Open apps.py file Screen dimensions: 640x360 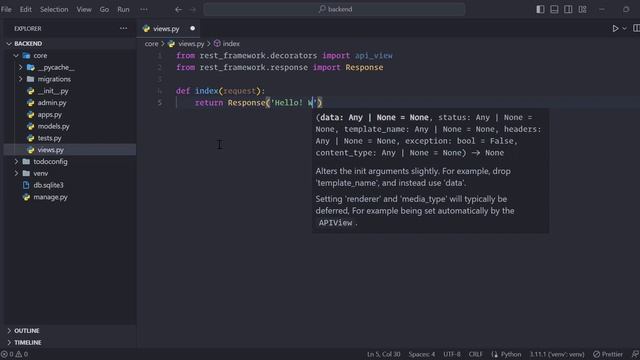pyautogui.click(x=49, y=115)
